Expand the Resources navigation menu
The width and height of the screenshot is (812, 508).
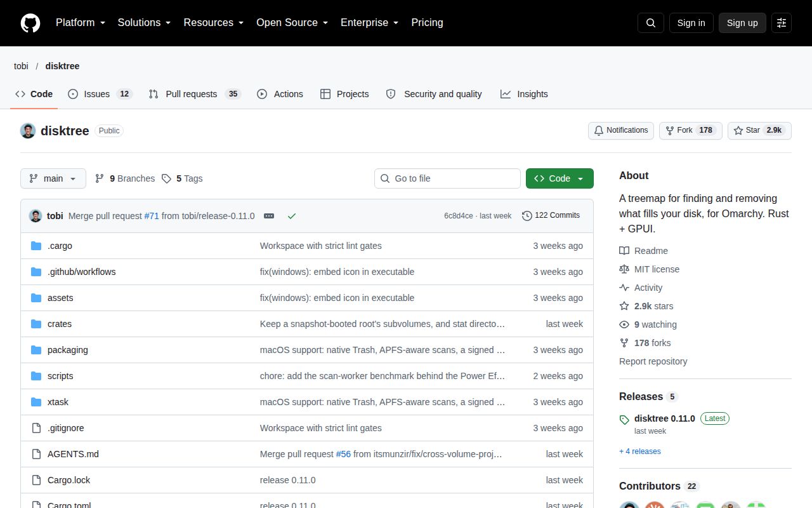(x=214, y=23)
